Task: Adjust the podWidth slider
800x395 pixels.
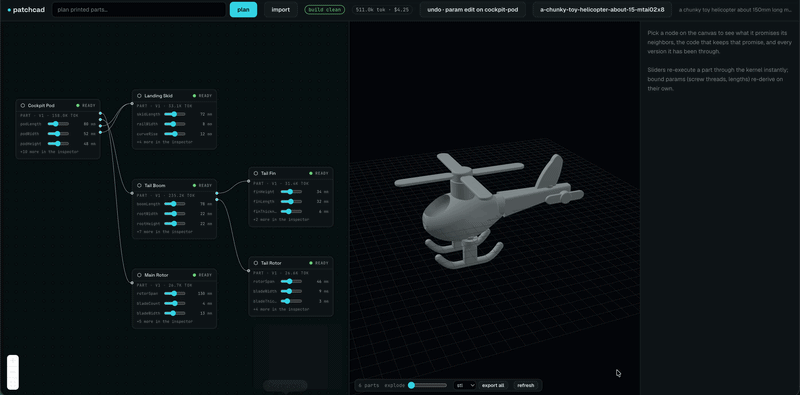Action: [x=58, y=134]
